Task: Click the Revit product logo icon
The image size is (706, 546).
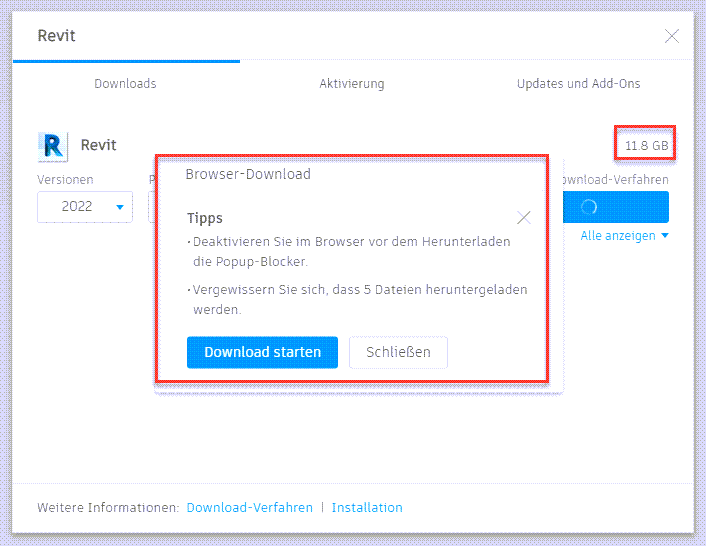Action: (x=52, y=146)
